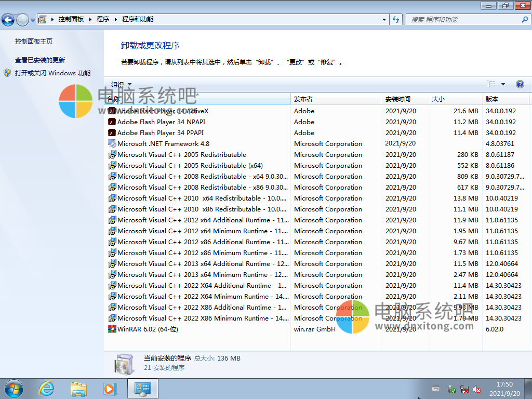
Task: Click the Visual C++ 2005 Redistributable (x64) icon
Action: click(x=112, y=166)
